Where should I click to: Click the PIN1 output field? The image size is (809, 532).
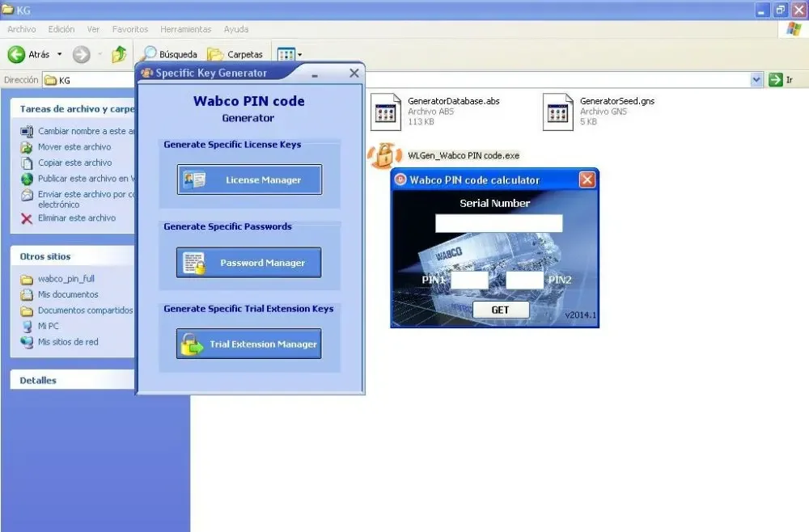click(469, 280)
